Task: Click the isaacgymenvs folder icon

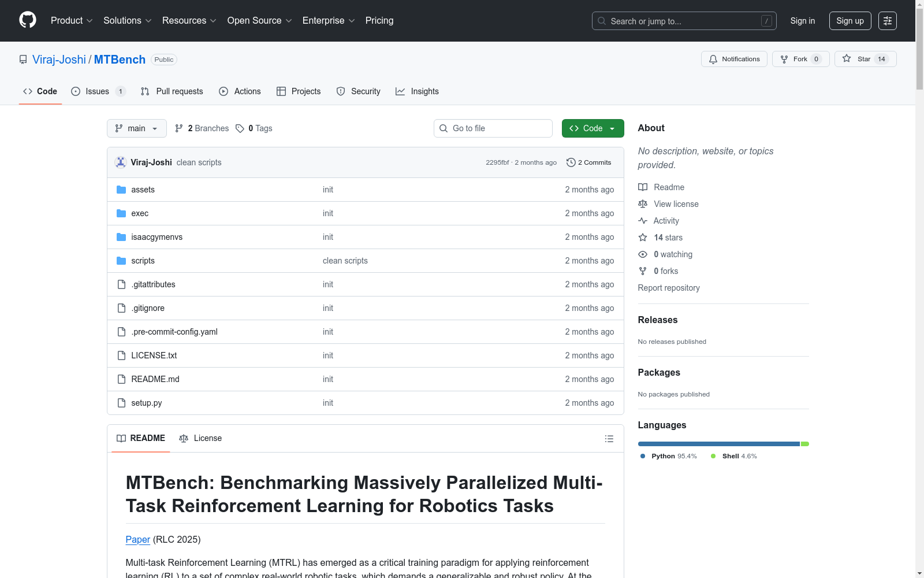Action: point(121,237)
